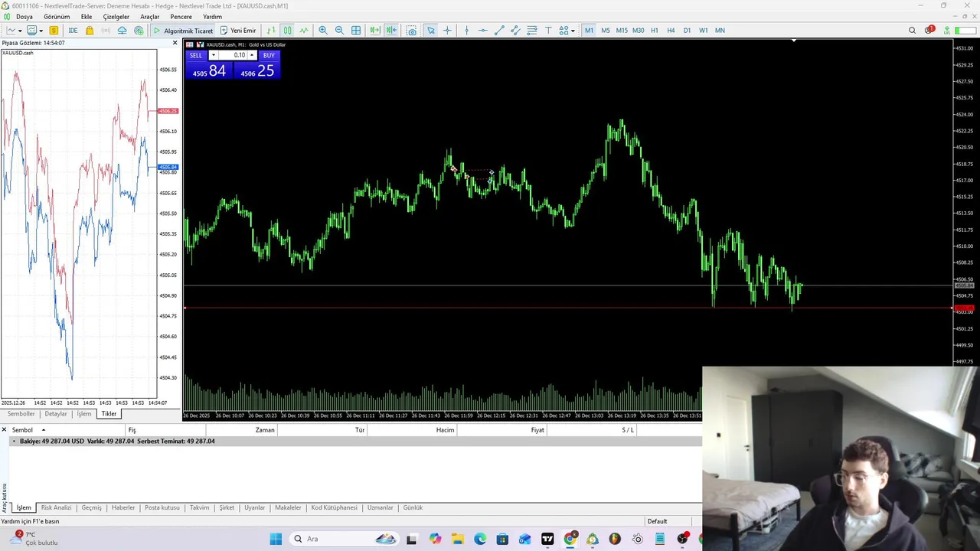The height and width of the screenshot is (551, 980).
Task: Open the Çizelgeler menu
Action: click(116, 17)
